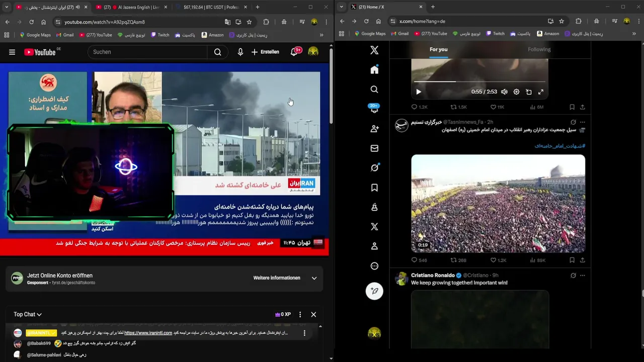Focus the Suchen search field
The width and height of the screenshot is (644, 362).
click(x=147, y=52)
